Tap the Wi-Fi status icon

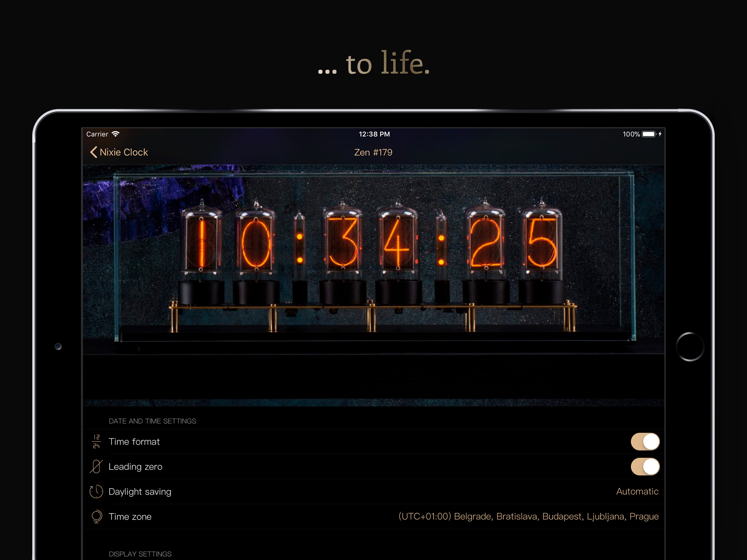click(115, 134)
